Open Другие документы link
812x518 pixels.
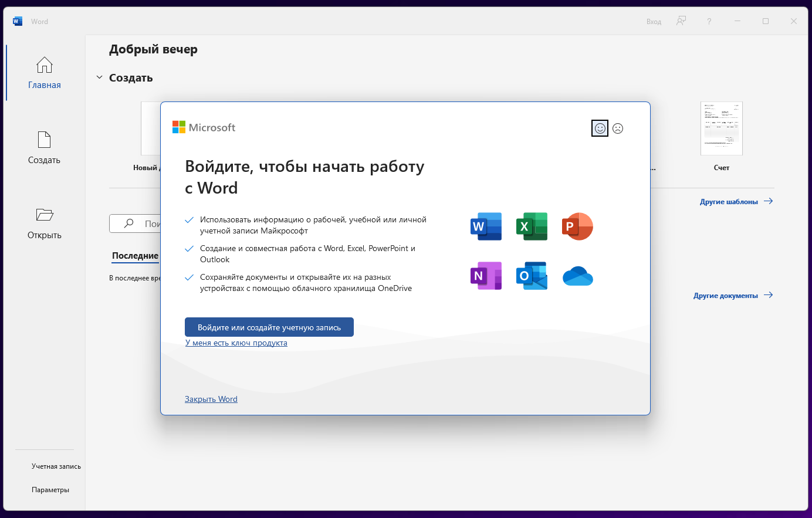coord(733,295)
